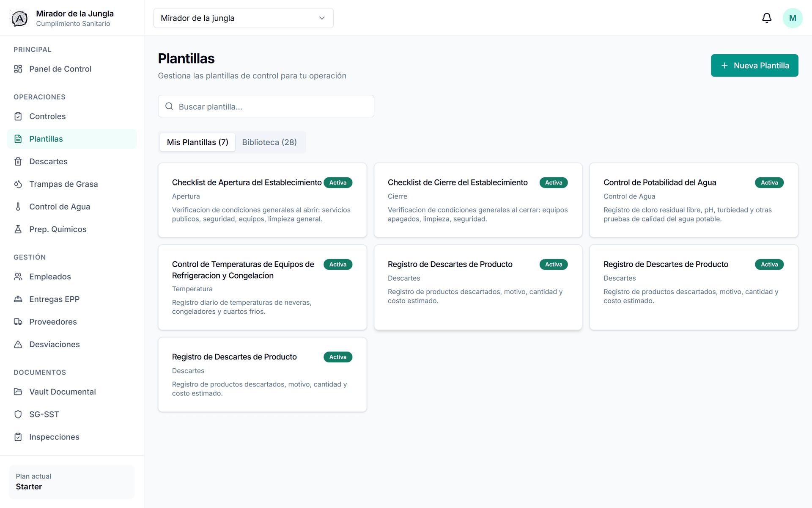Click Activa badge on Control de Temperaturas
The image size is (812, 508).
pos(338,264)
